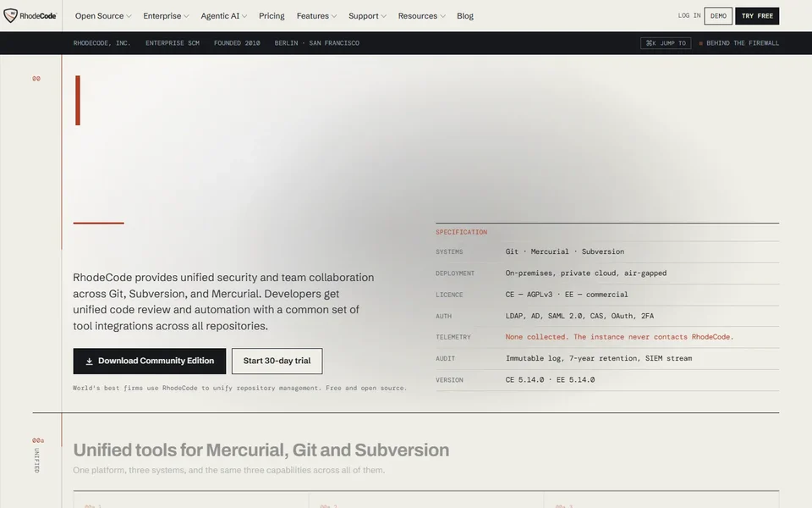
Task: Click the CE 5.14.0 · EE 5.14.0 version value
Action: pos(550,380)
